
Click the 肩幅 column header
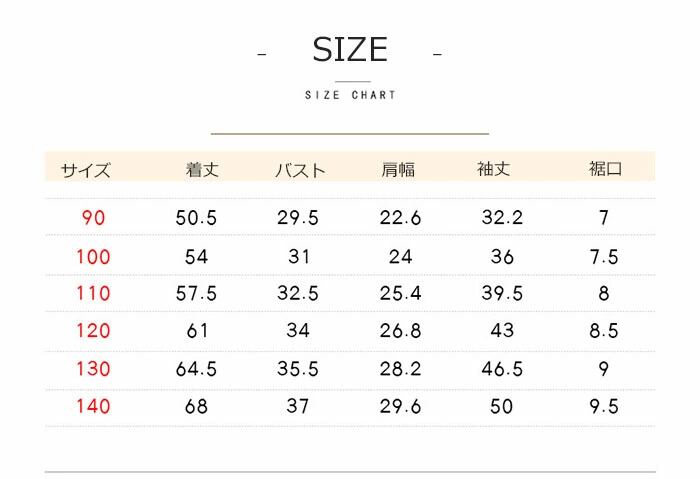[x=397, y=169]
